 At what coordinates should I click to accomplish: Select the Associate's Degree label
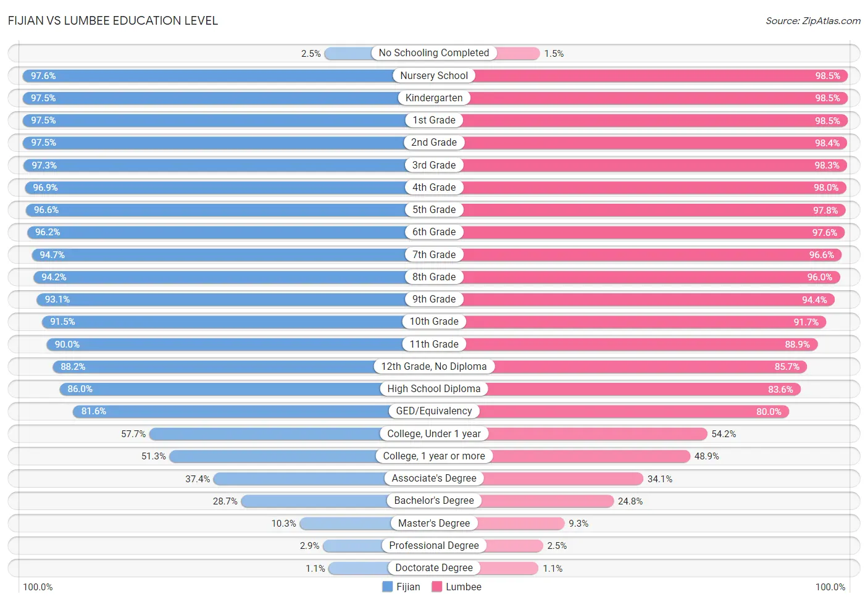point(434,478)
